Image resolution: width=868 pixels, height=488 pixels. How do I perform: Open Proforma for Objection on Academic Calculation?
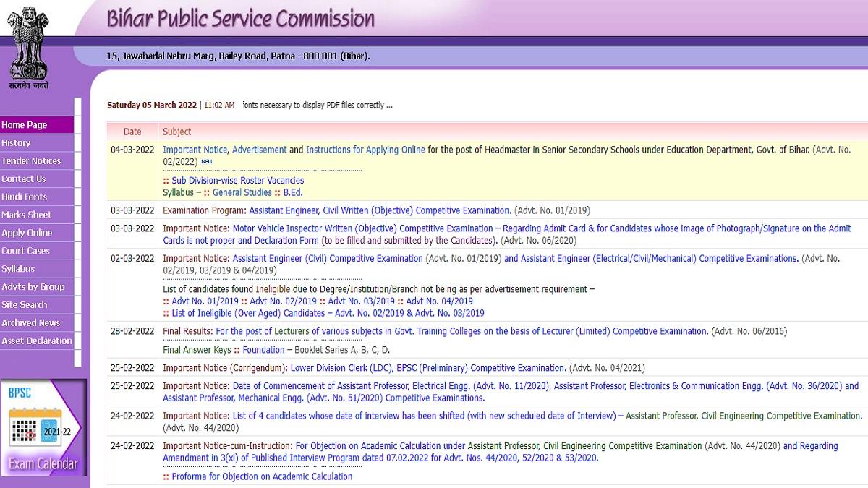262,476
